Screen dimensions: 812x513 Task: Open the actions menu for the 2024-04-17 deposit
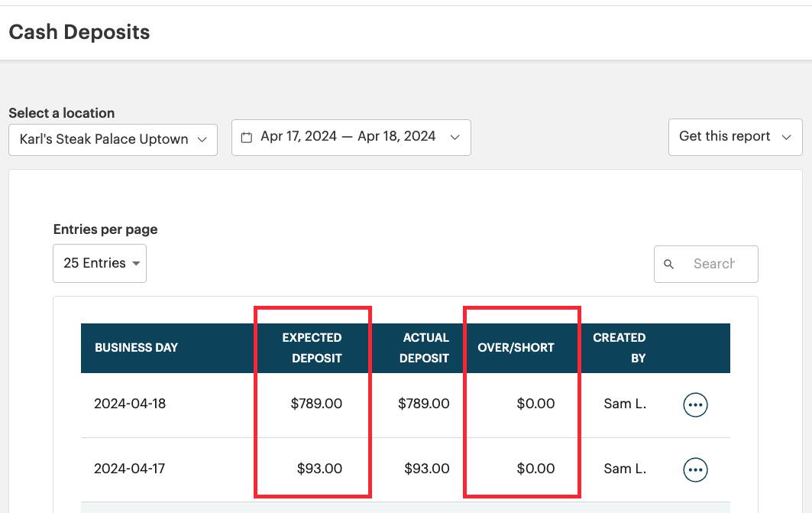[695, 469]
